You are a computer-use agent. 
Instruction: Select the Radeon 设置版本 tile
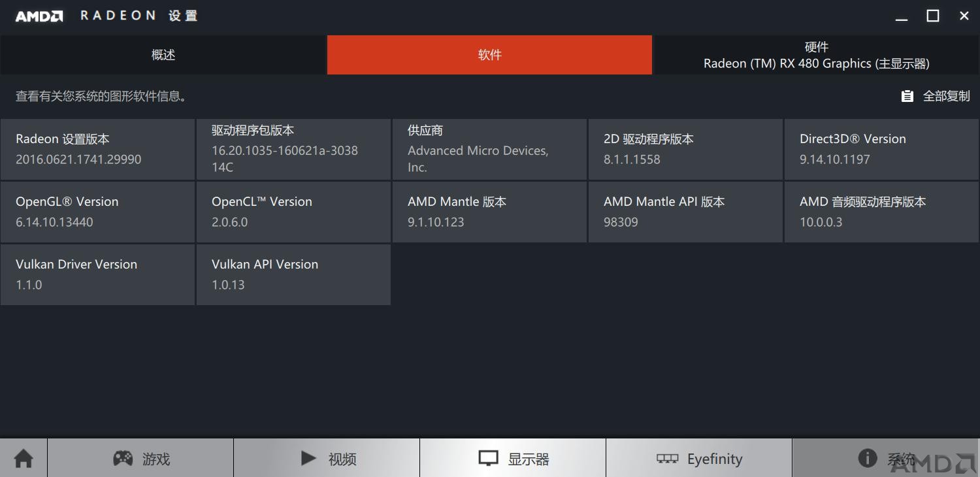(x=97, y=149)
